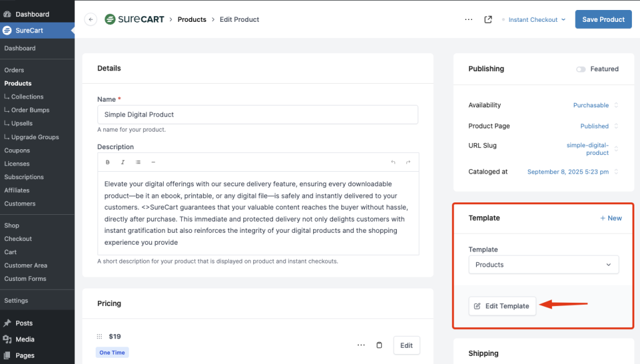Click the Save Product button

point(603,19)
